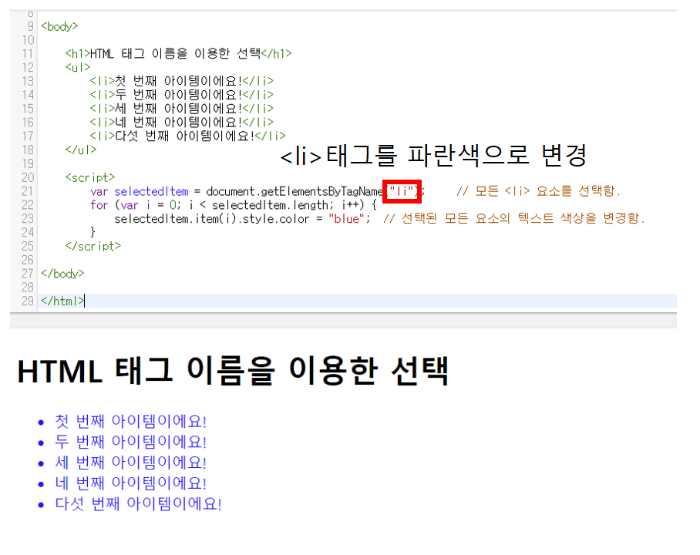700x555 pixels.
Task: Select code line with '네 번째 아이템이에요!'
Action: (x=181, y=122)
